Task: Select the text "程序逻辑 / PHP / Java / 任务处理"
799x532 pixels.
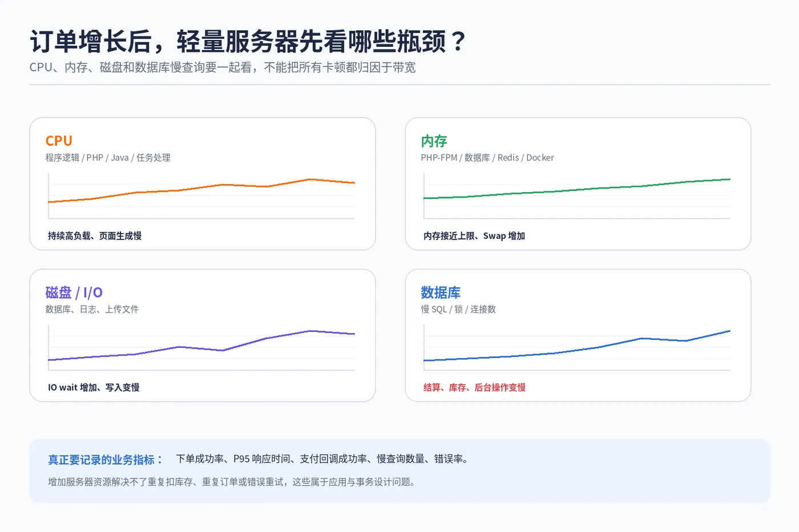Action: (x=108, y=158)
